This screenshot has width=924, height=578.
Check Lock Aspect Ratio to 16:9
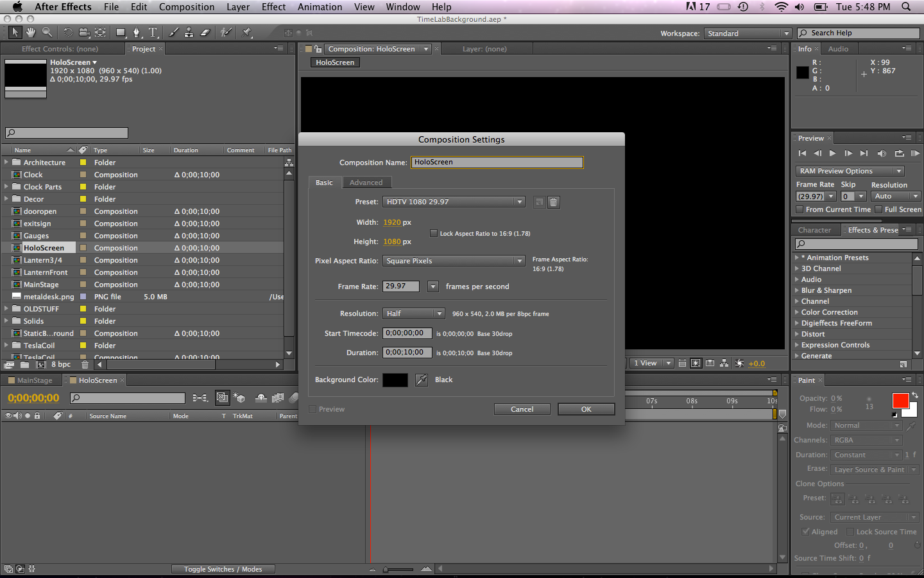point(434,234)
